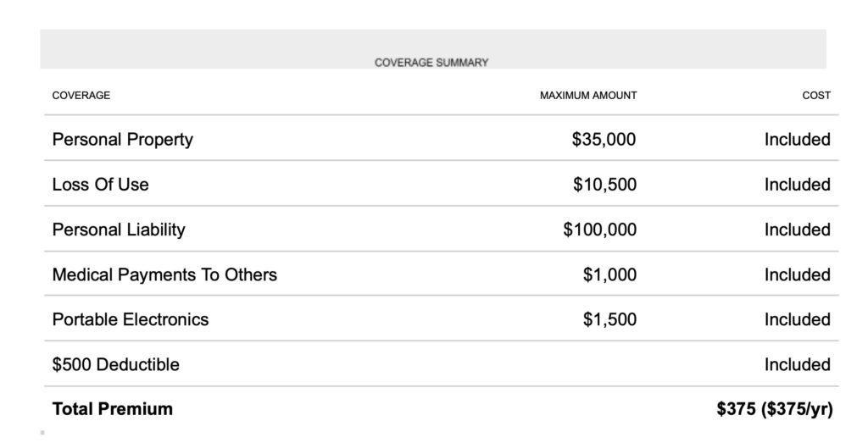The image size is (868, 443).
Task: Click the $100,000 liability amount
Action: [599, 230]
